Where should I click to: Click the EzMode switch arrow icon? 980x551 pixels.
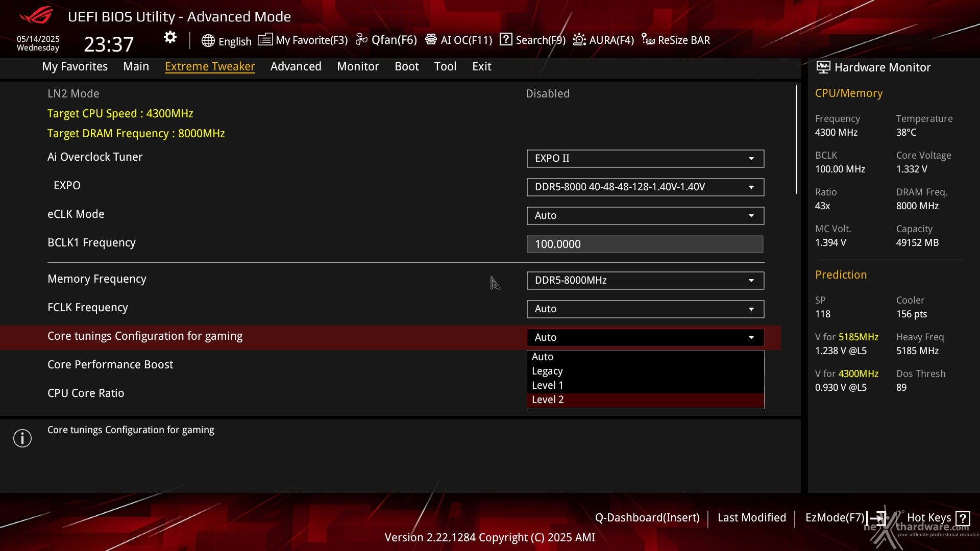pyautogui.click(x=877, y=518)
